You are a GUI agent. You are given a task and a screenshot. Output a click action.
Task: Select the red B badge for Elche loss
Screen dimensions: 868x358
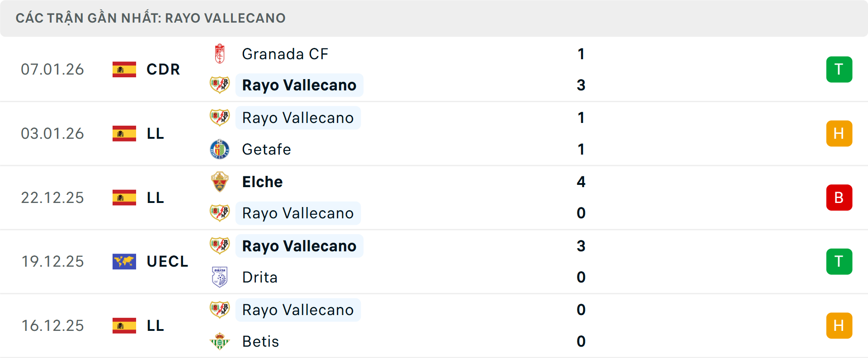(839, 198)
